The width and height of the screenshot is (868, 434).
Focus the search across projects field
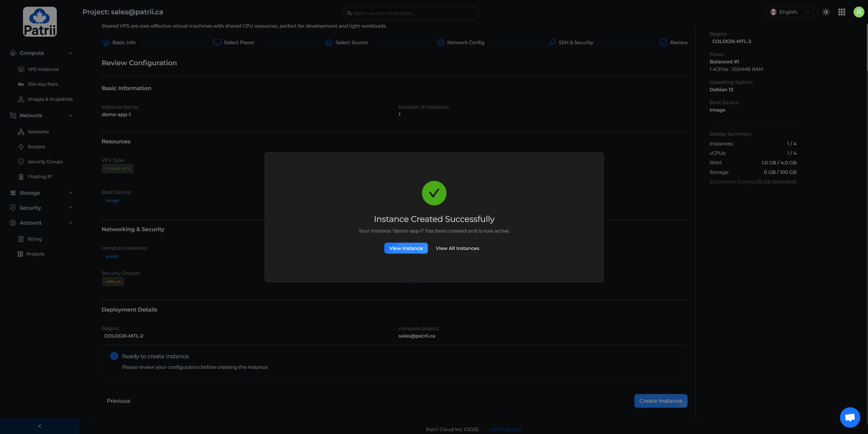coord(410,13)
